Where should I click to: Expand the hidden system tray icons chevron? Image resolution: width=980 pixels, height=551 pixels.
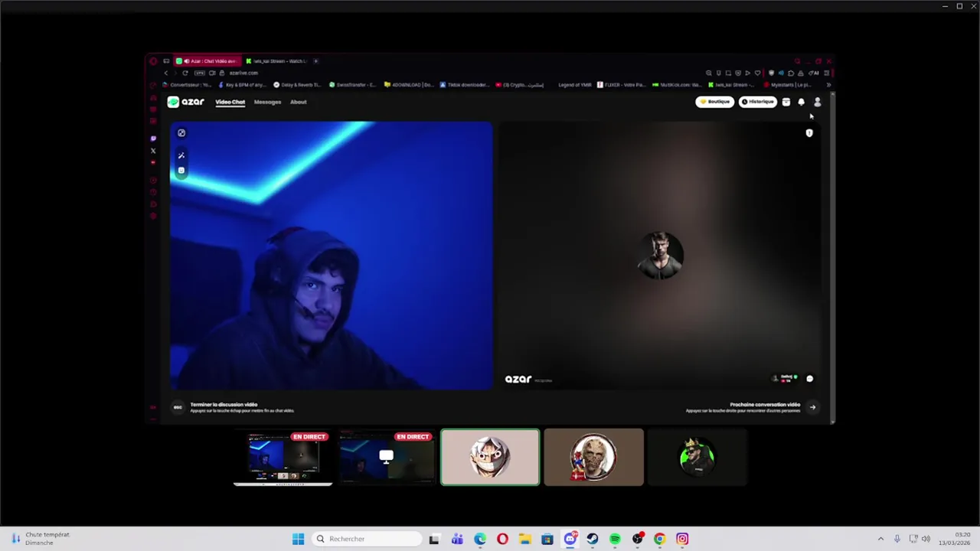tap(880, 539)
